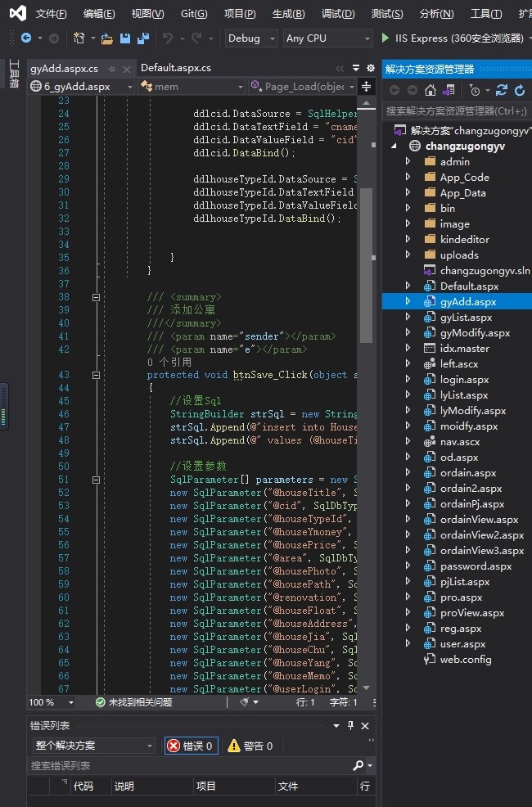
Task: Open the mem class dropdown
Action: click(191, 87)
